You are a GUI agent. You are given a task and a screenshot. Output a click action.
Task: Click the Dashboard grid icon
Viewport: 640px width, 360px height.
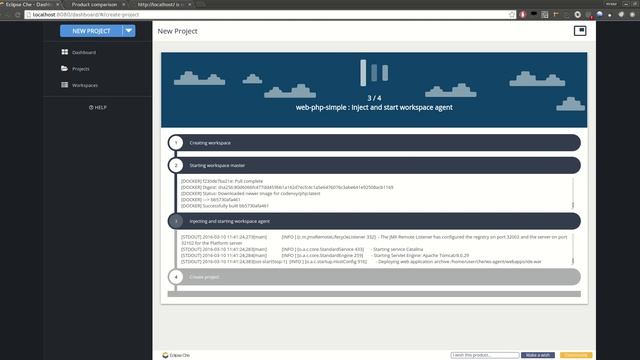coord(64,52)
